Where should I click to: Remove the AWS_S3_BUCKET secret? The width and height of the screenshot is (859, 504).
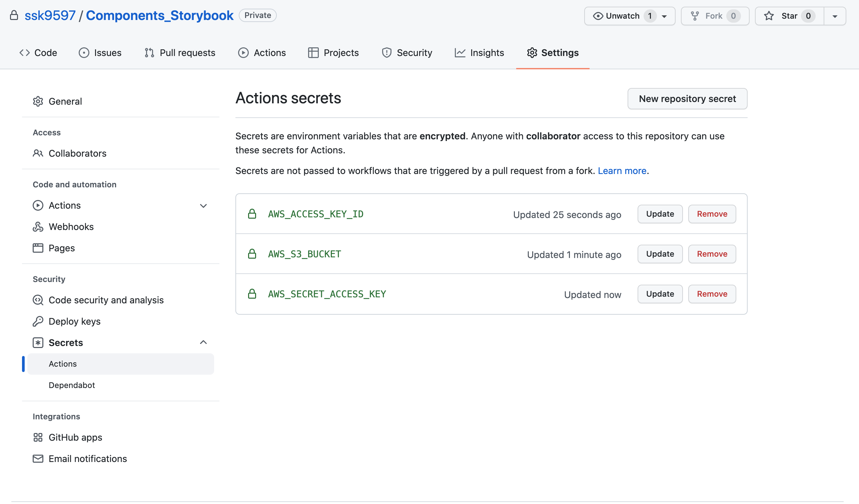pyautogui.click(x=712, y=254)
